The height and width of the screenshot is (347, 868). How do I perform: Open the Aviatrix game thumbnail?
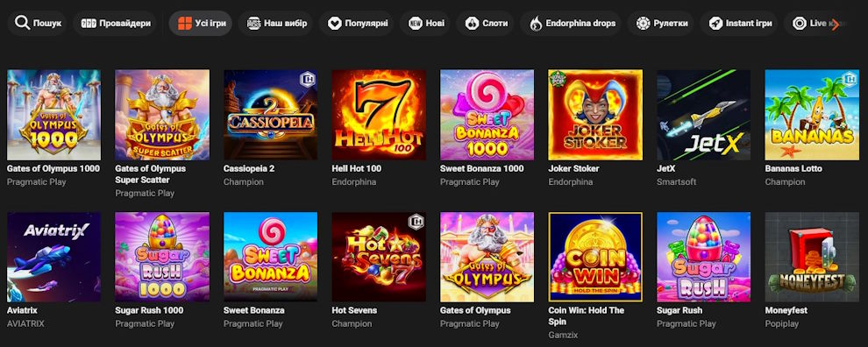(x=53, y=257)
